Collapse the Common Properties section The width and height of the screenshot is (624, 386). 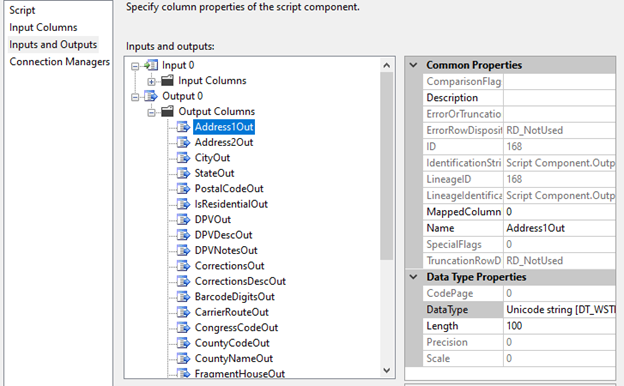pyautogui.click(x=413, y=65)
